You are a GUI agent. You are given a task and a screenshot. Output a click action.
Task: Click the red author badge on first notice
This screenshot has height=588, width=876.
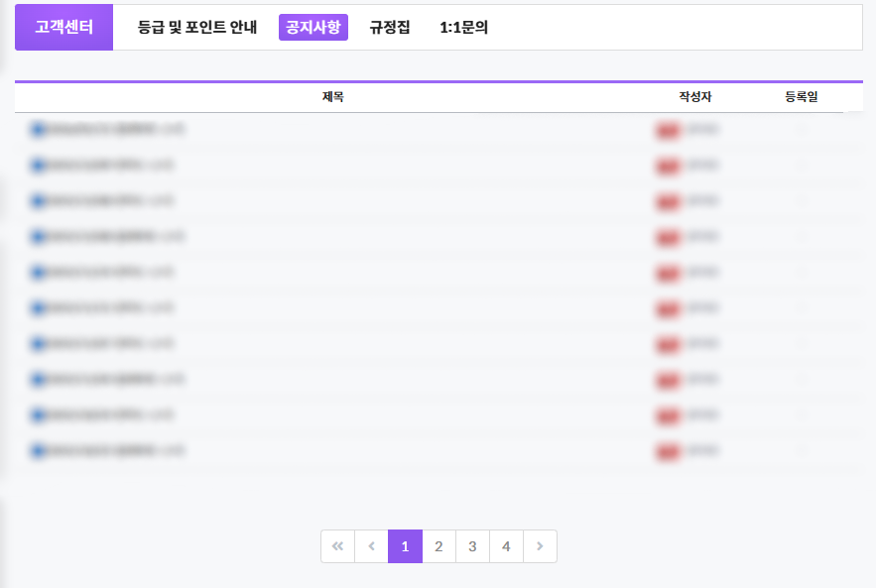(x=668, y=130)
